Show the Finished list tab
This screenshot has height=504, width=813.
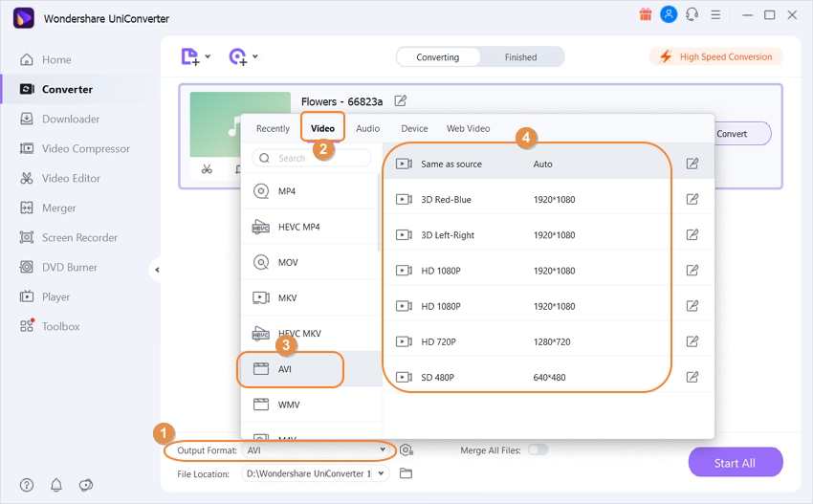tap(521, 57)
